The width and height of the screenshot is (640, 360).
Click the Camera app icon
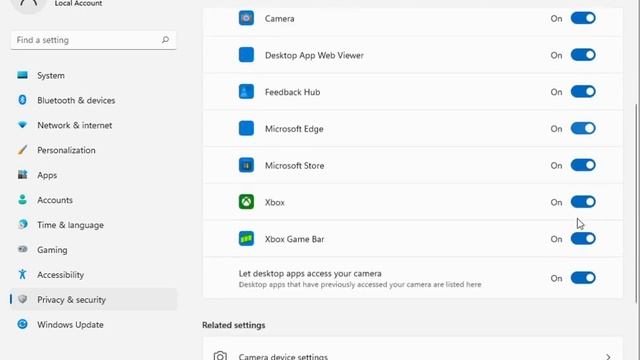coord(246,18)
